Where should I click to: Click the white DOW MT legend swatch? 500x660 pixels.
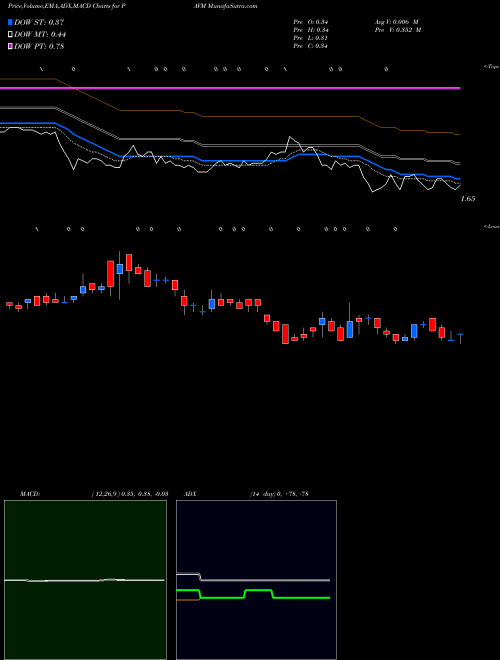click(x=11, y=34)
